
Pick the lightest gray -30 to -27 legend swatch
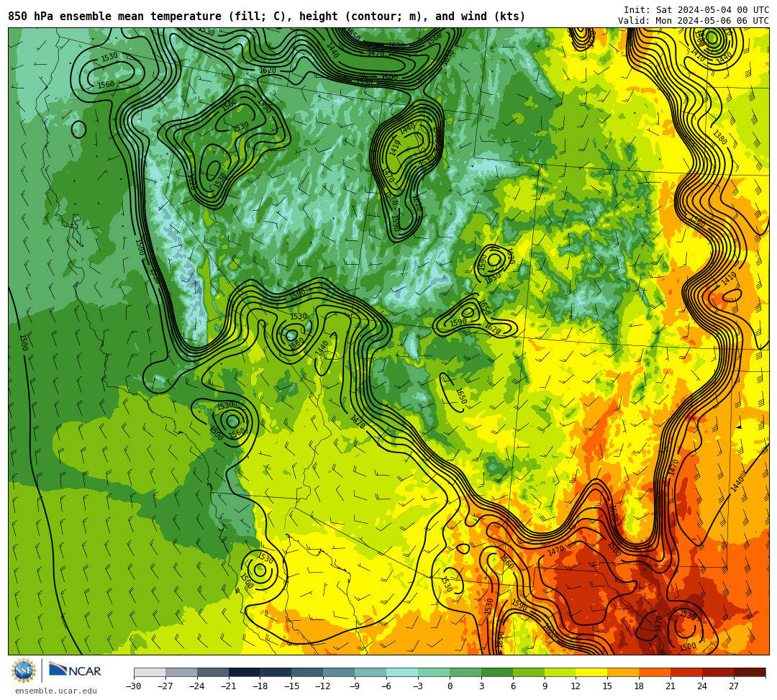pyautogui.click(x=150, y=672)
